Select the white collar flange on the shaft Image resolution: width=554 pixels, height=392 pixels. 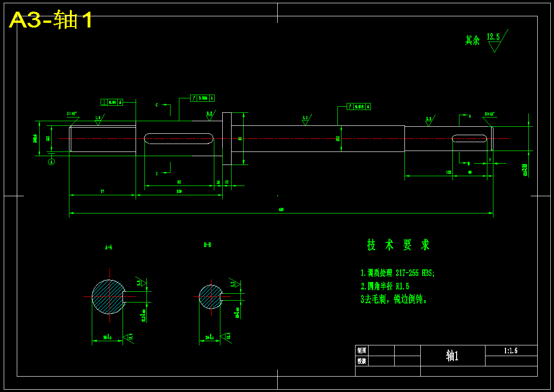(227, 138)
